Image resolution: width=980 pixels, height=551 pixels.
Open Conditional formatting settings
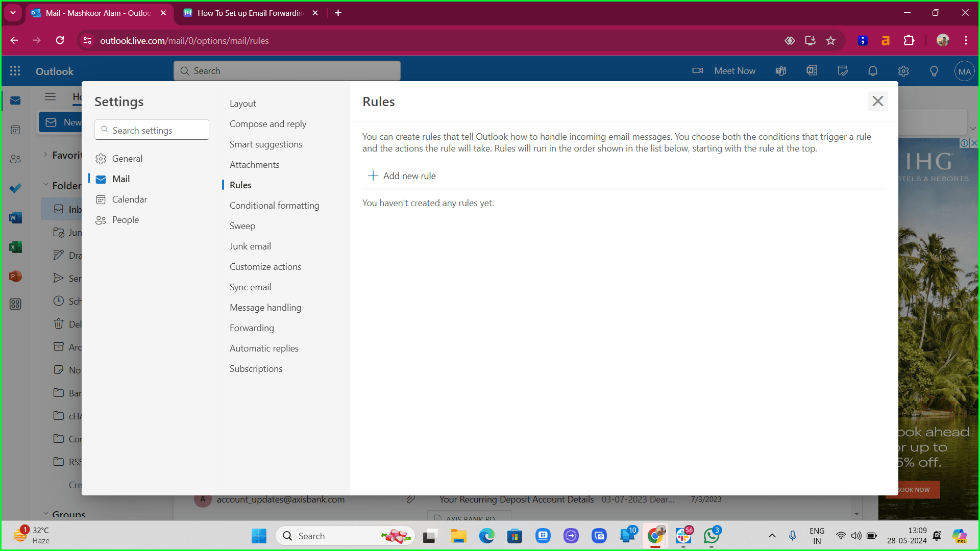274,206
